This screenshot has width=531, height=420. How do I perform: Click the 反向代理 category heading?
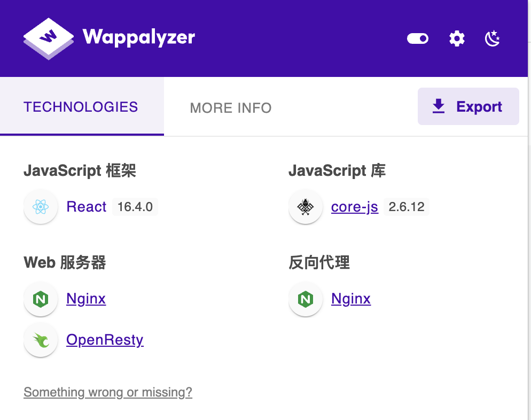(x=319, y=262)
